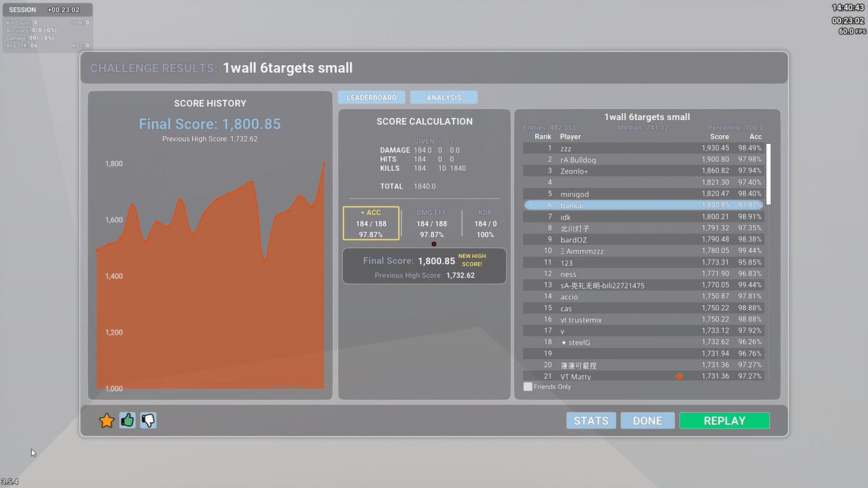Screen dimensions: 868x488
Task: Select leaderboard row for accio
Action: [643, 296]
